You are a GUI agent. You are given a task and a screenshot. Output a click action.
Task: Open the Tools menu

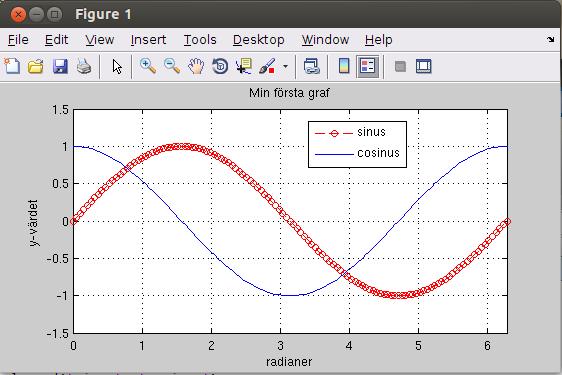pos(200,40)
